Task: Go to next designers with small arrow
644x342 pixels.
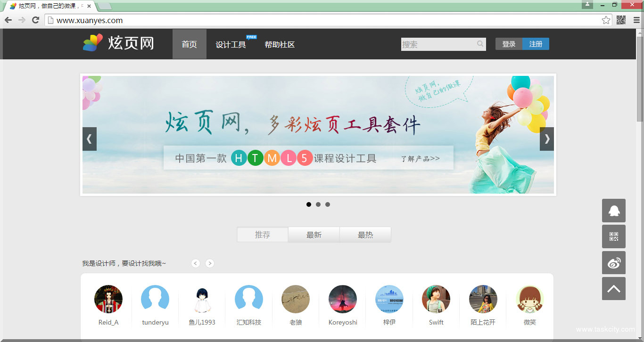Action: 210,263
